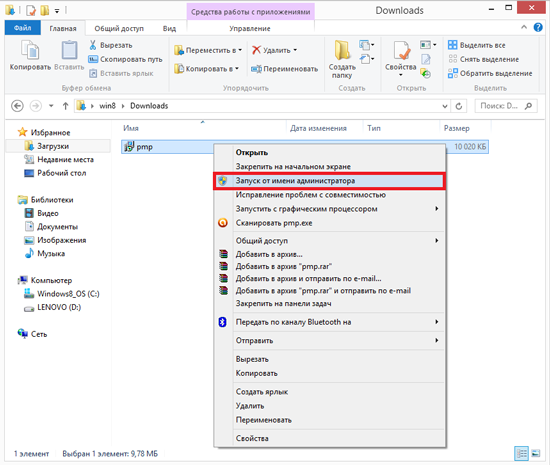550x465 pixels.
Task: Select Недавние места in navigation pane
Action: pyautogui.click(x=59, y=160)
